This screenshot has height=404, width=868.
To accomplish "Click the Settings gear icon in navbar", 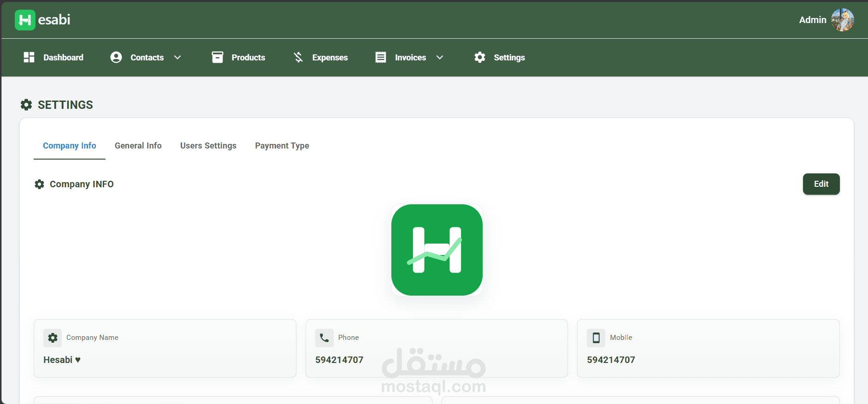I will 480,57.
